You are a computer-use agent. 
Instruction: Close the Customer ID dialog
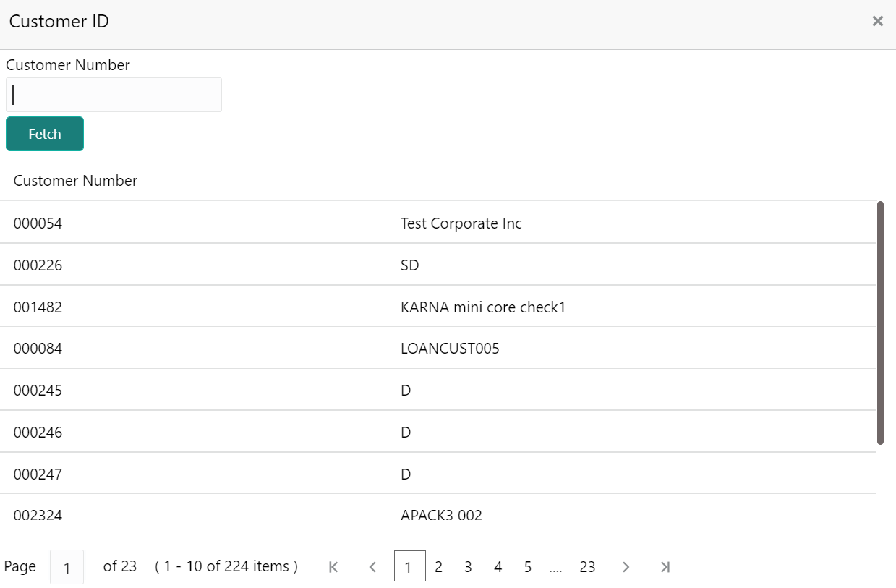click(878, 22)
